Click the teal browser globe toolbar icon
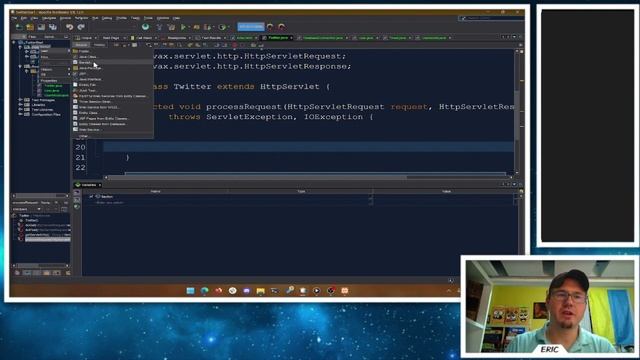Screen dimensions: 640x360 tap(145, 27)
